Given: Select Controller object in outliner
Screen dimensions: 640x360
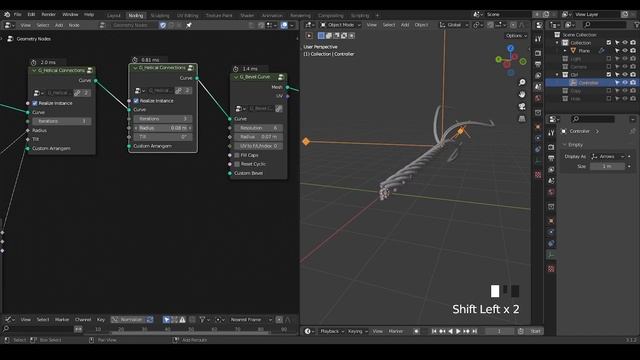Looking at the screenshot, I should click(588, 83).
